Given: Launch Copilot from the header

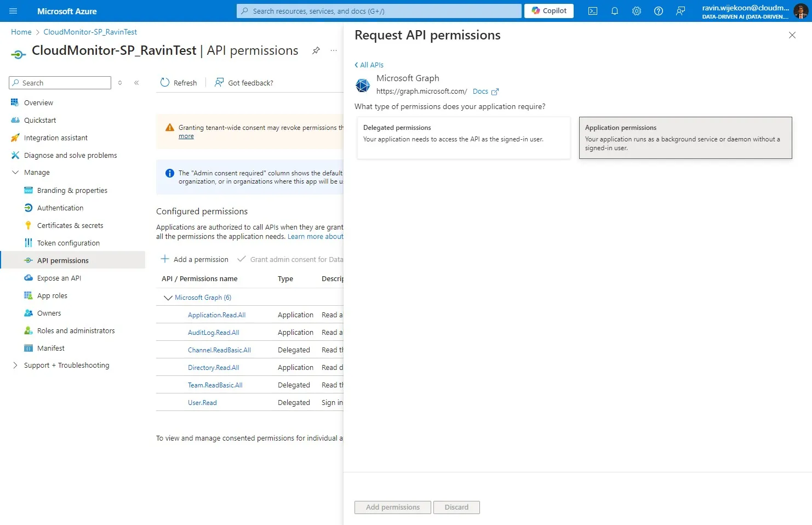Looking at the screenshot, I should tap(549, 11).
